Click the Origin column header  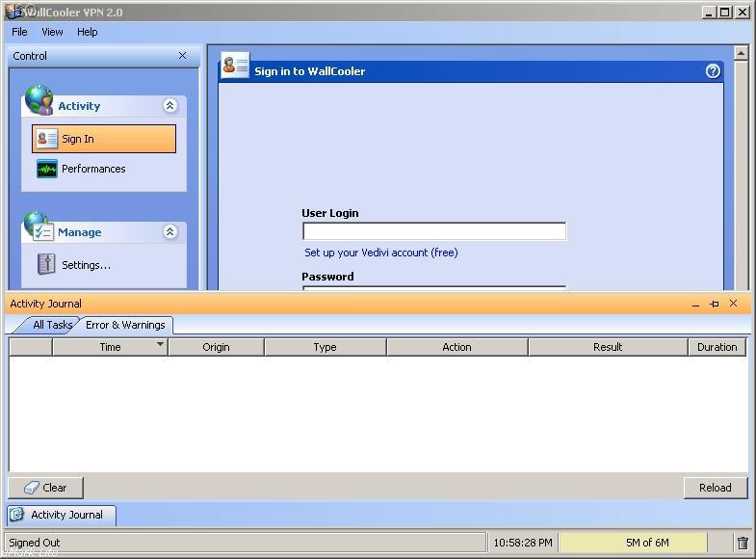tap(216, 347)
